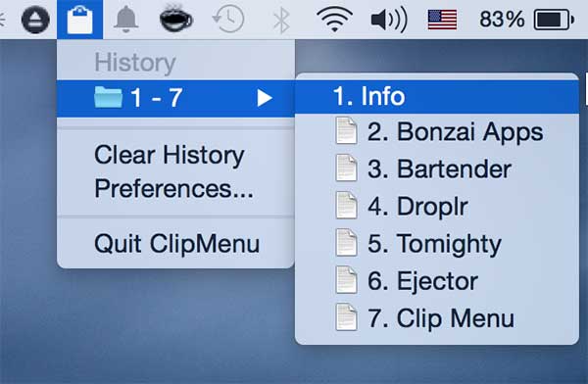
Task: Select clip 6. Ejector
Action: click(x=437, y=281)
